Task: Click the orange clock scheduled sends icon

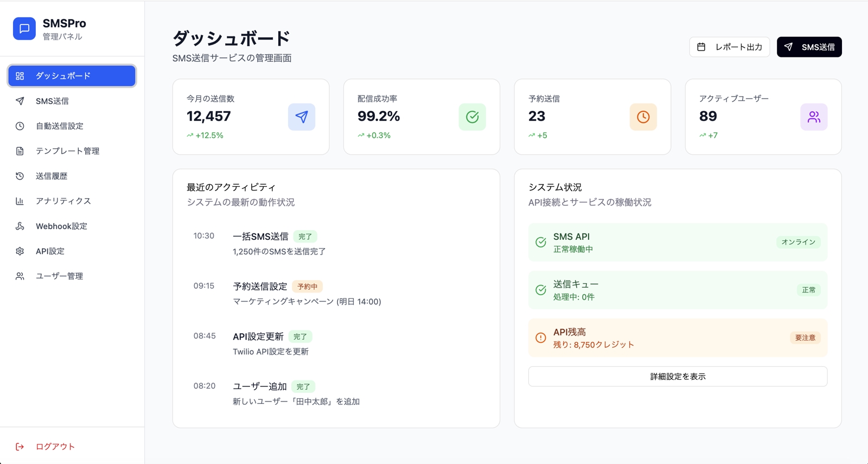Action: click(x=643, y=117)
